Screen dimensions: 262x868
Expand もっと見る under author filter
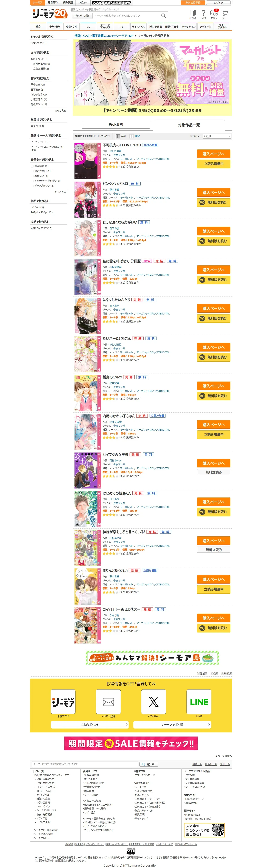point(61,111)
